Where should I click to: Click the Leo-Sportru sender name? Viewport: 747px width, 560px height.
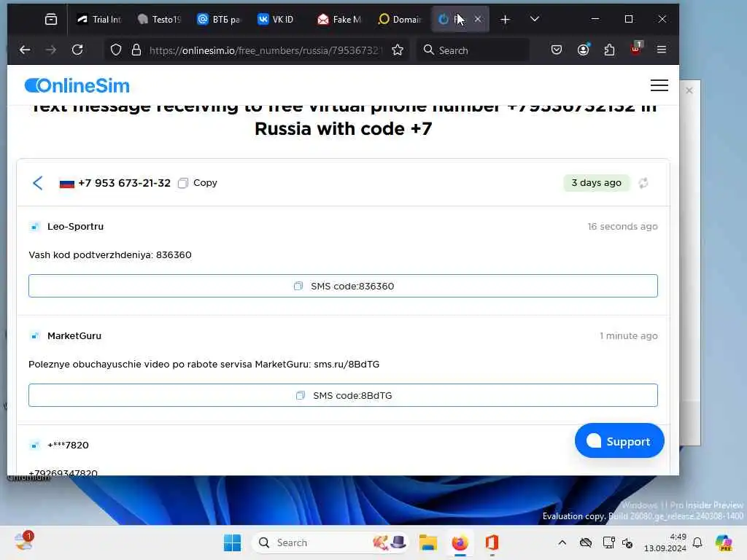pos(75,227)
